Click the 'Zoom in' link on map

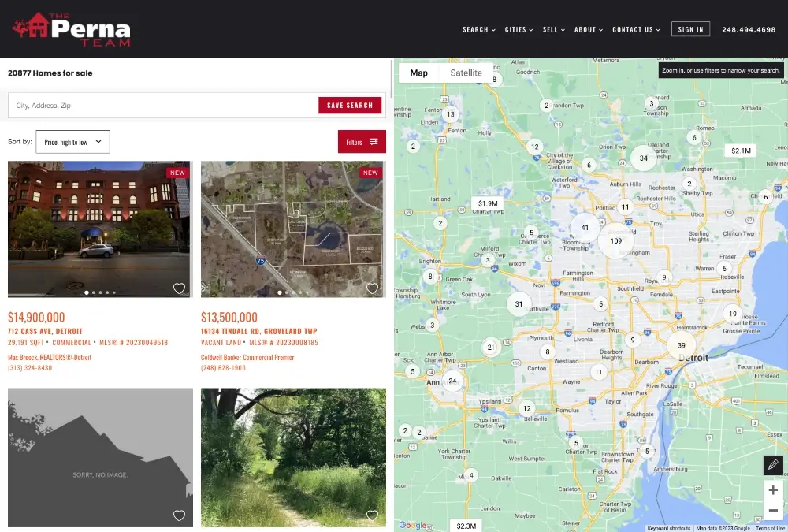coord(672,70)
